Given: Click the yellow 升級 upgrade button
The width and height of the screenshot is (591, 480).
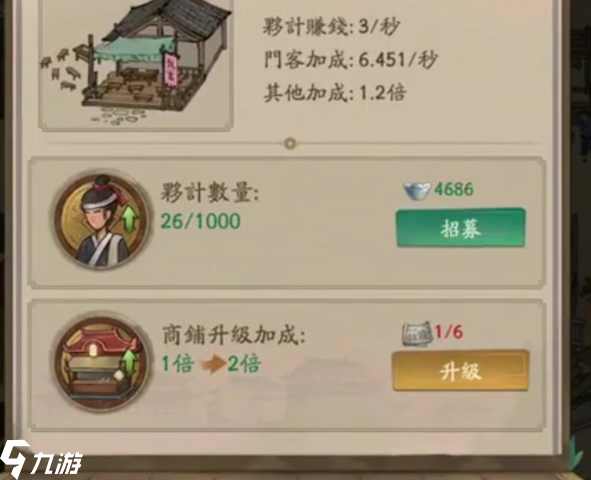Looking at the screenshot, I should (460, 371).
